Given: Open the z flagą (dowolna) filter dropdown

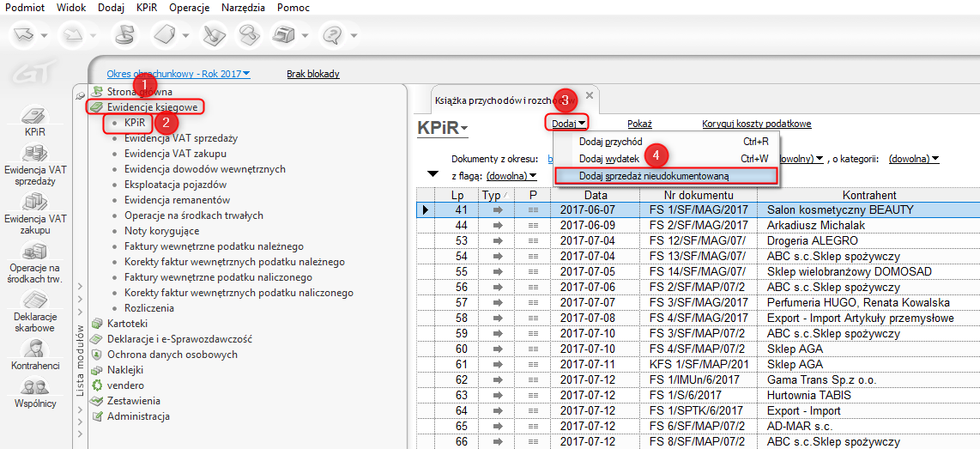Looking at the screenshot, I should click(x=511, y=175).
